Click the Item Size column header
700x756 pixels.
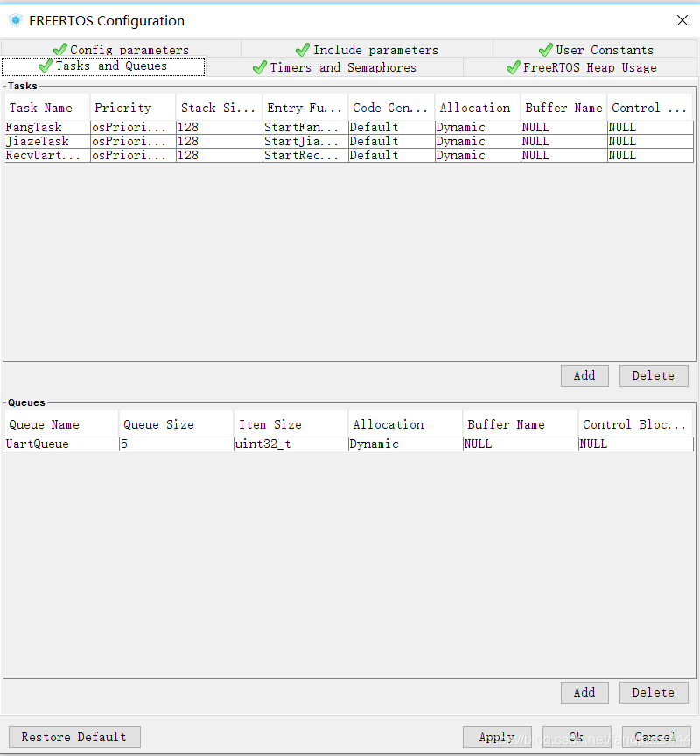(x=290, y=424)
